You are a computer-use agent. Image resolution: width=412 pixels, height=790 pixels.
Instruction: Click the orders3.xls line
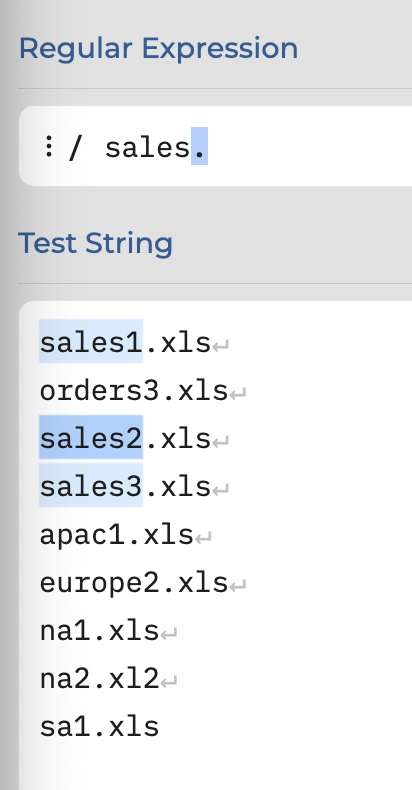pos(134,391)
